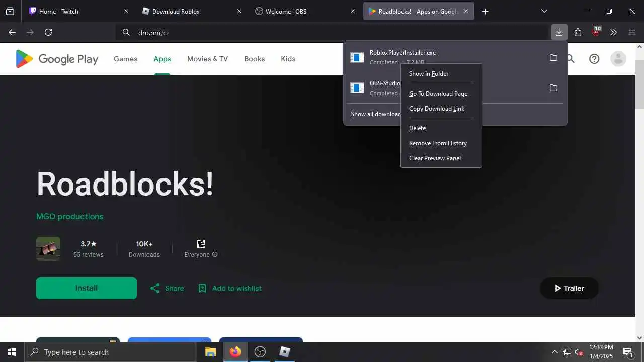Open Roblox from the taskbar
Viewport: 644px width, 362px height.
pos(285,352)
